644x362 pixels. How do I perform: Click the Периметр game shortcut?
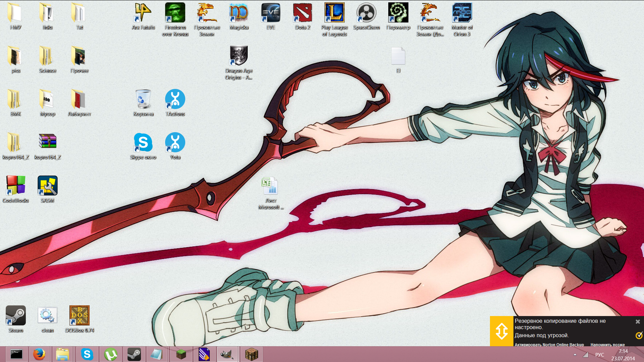click(x=398, y=16)
